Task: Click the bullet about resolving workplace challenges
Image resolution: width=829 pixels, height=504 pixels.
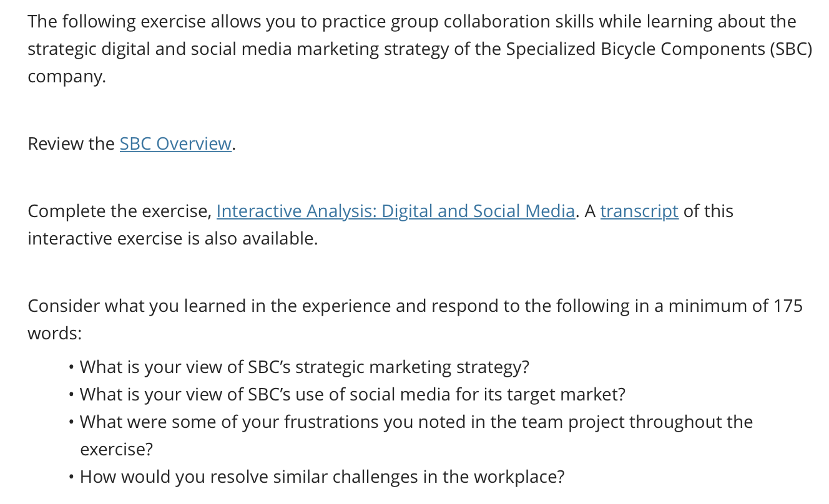Action: coord(322,477)
